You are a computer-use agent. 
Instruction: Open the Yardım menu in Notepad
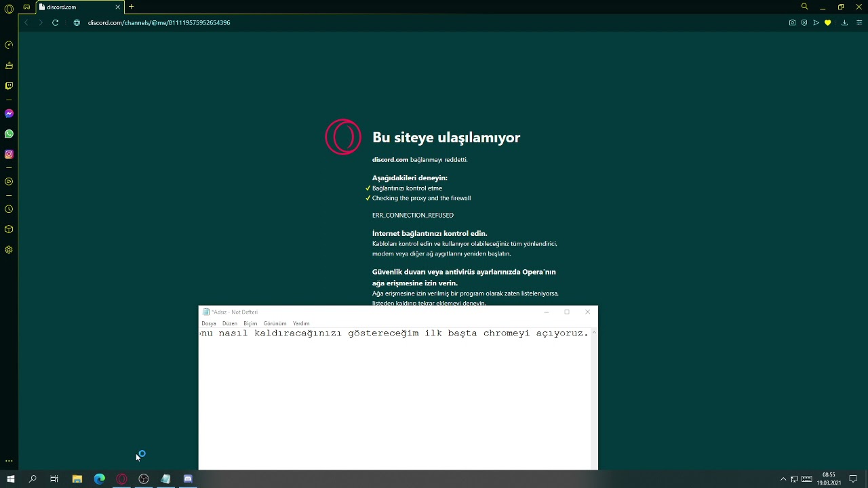pos(301,323)
